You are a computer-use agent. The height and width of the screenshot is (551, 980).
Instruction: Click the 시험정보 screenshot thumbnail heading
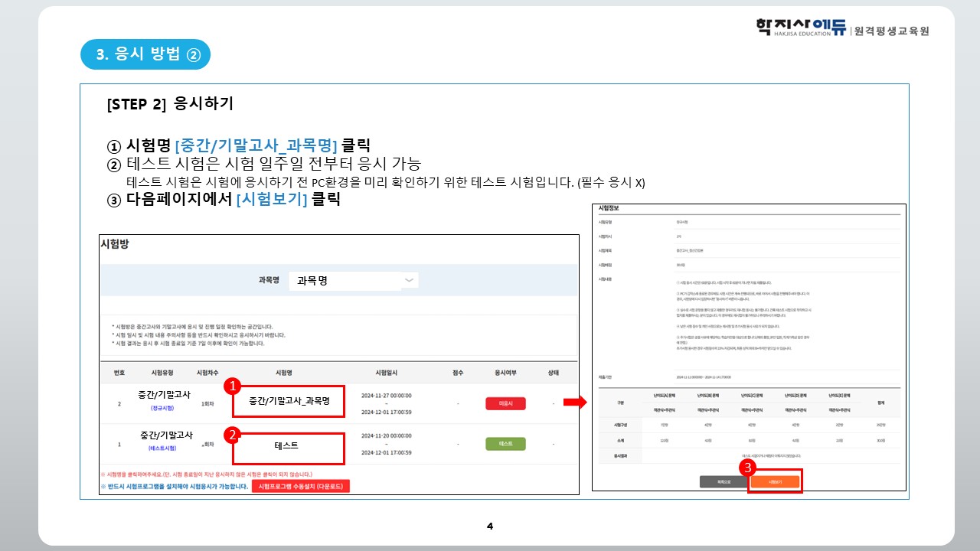point(609,208)
